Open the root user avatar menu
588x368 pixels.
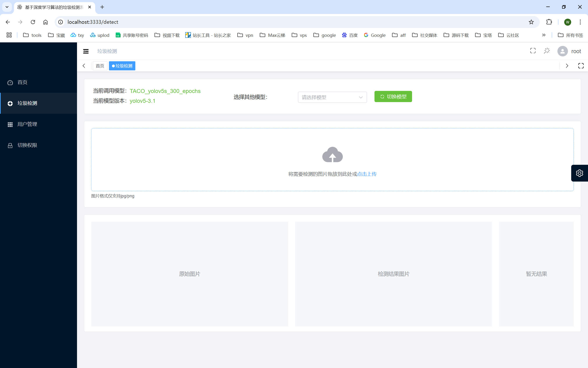(x=562, y=51)
